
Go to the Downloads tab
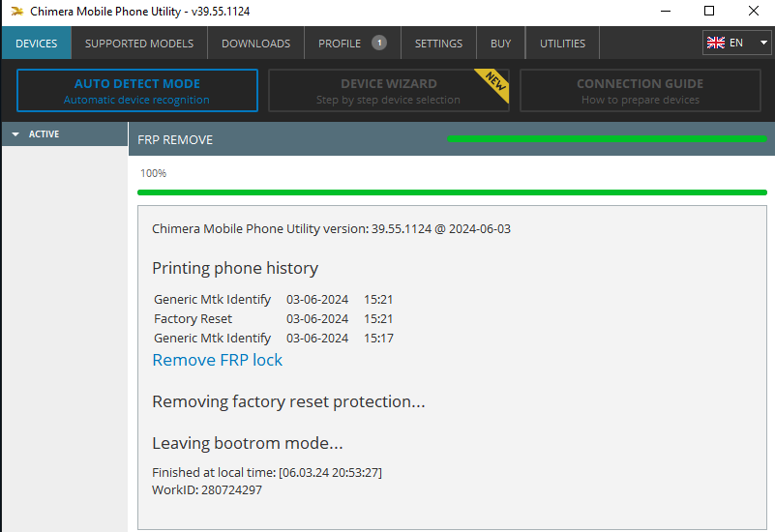click(x=255, y=44)
